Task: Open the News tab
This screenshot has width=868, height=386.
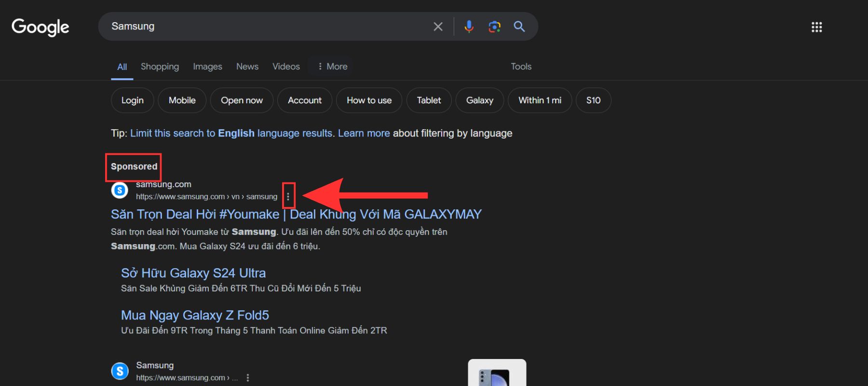Action: tap(247, 67)
